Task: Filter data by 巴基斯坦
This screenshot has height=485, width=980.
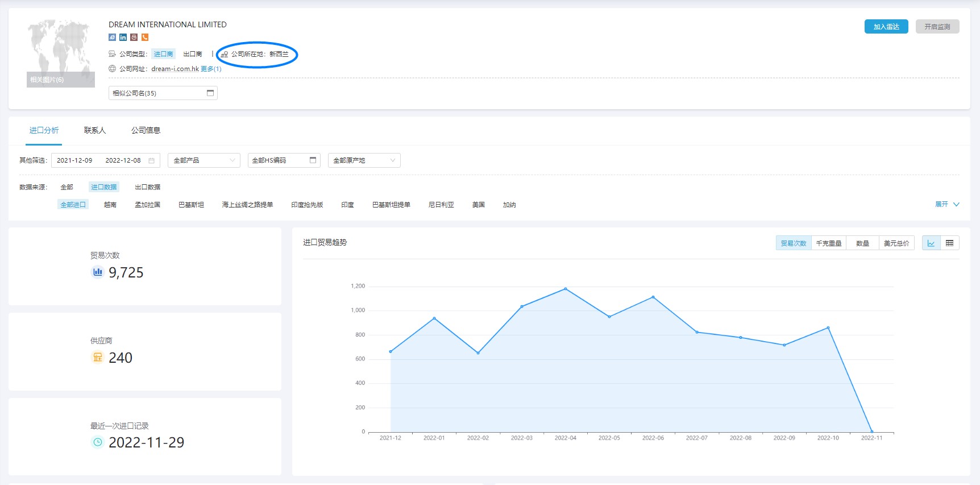Action: (191, 205)
